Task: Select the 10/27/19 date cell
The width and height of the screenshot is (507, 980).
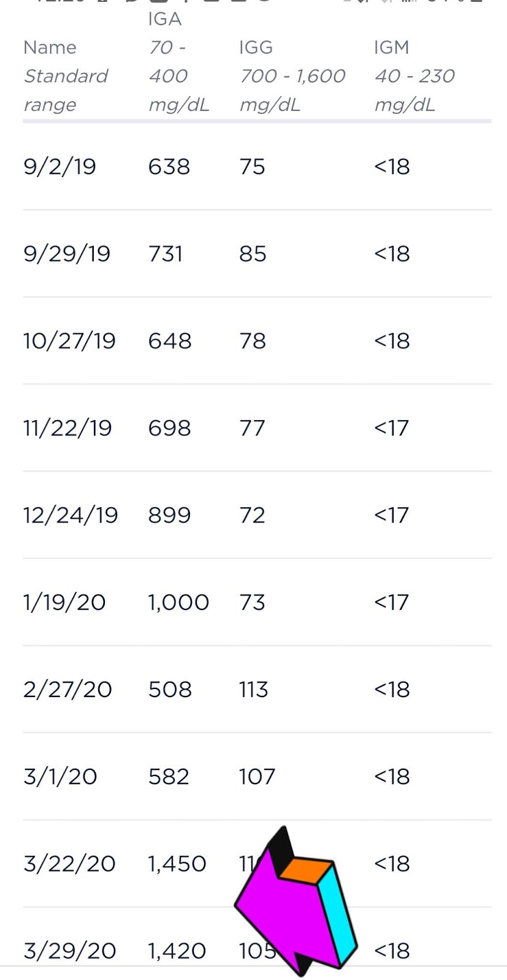Action: pos(69,341)
